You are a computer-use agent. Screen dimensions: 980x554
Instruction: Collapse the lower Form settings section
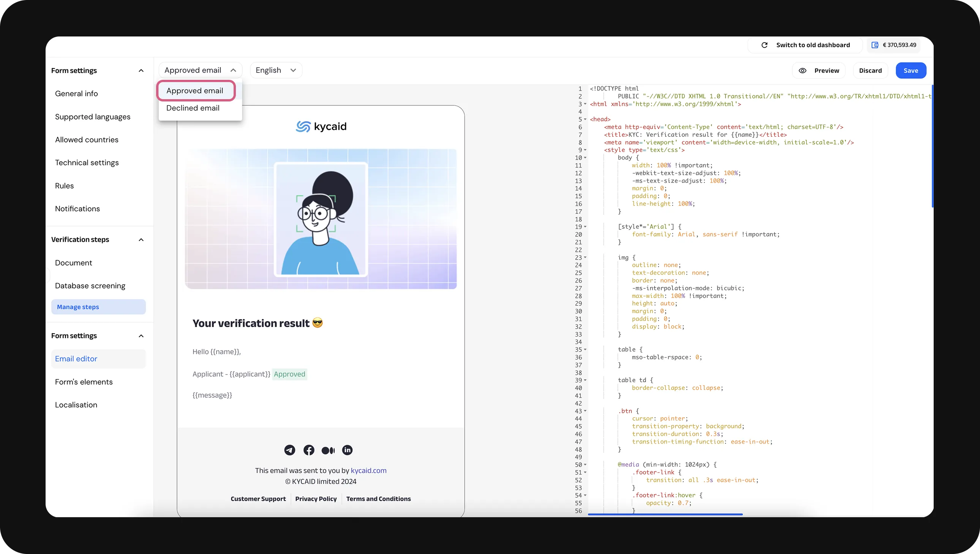pyautogui.click(x=141, y=336)
